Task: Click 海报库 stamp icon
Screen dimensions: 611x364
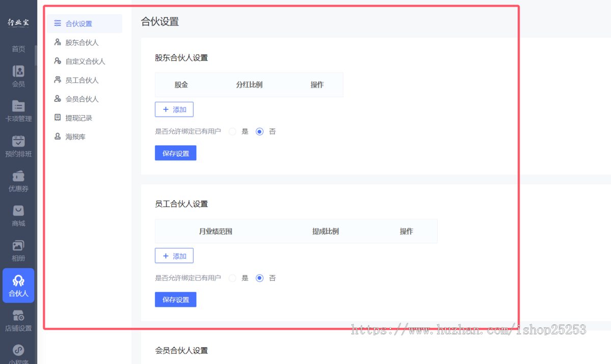Action: pyautogui.click(x=58, y=136)
